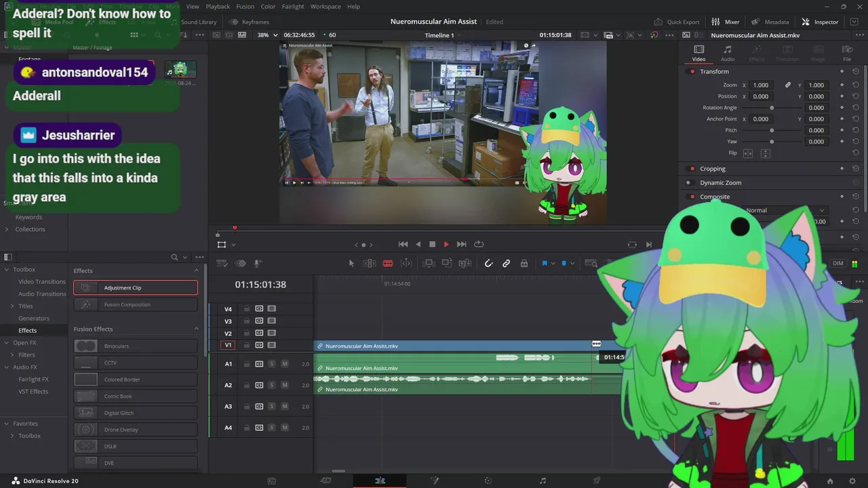This screenshot has height=488, width=868.
Task: Activate the Trim Edit mode tool
Action: click(x=370, y=263)
